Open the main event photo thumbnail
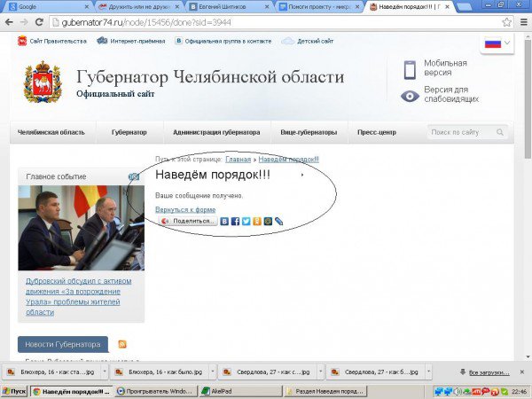The image size is (532, 399). click(x=81, y=228)
